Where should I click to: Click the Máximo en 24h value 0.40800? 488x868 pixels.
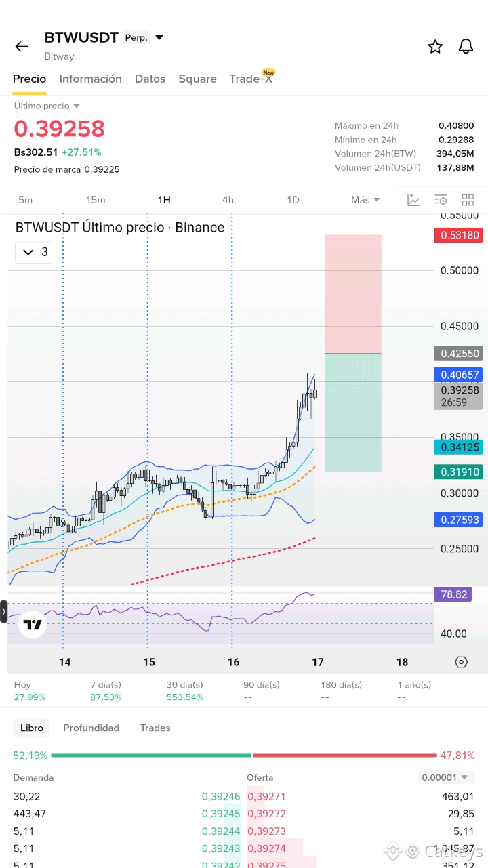tap(456, 126)
